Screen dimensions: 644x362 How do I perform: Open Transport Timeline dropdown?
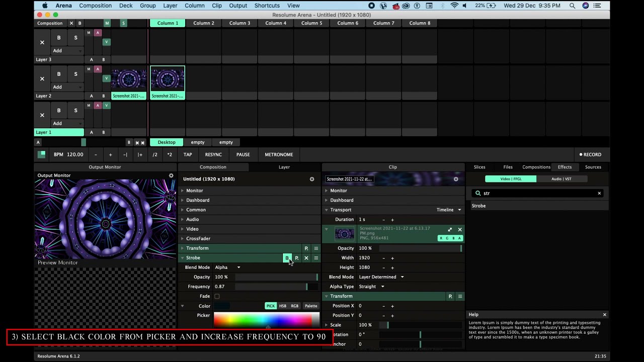click(x=449, y=210)
